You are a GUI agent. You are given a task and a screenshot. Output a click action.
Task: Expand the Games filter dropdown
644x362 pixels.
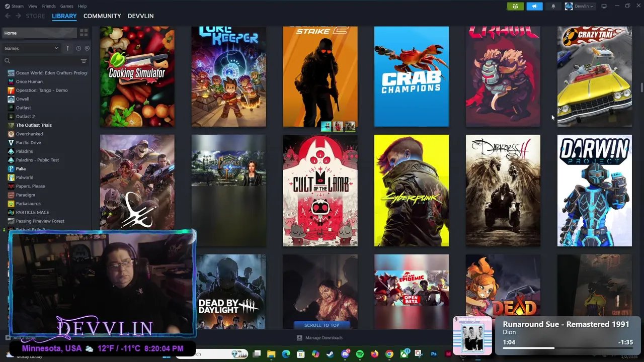pos(31,48)
